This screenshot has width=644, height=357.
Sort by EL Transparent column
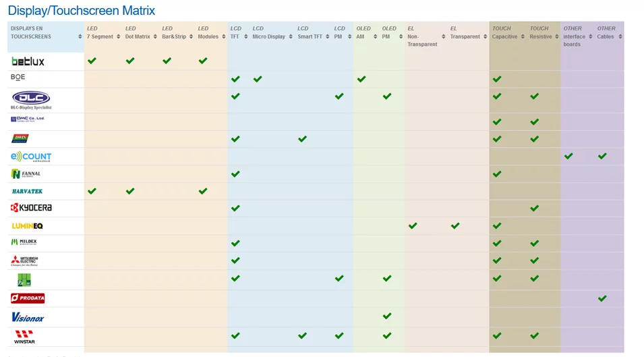(485, 36)
